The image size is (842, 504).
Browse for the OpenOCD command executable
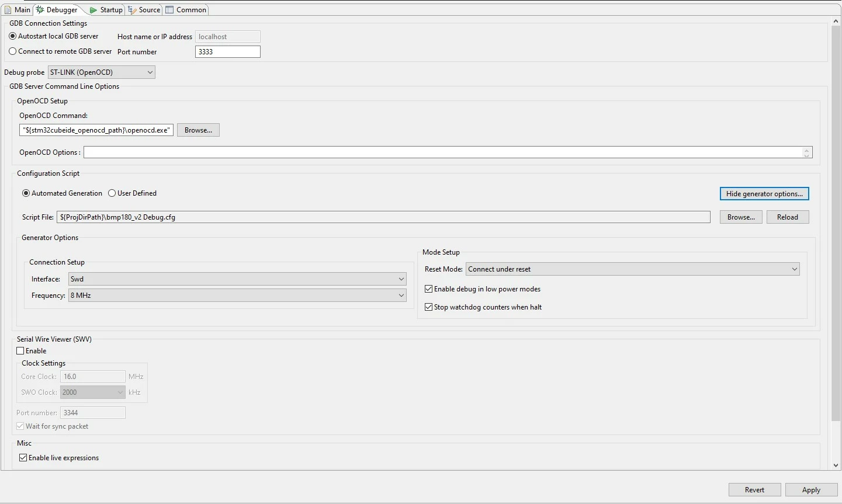[x=198, y=130]
